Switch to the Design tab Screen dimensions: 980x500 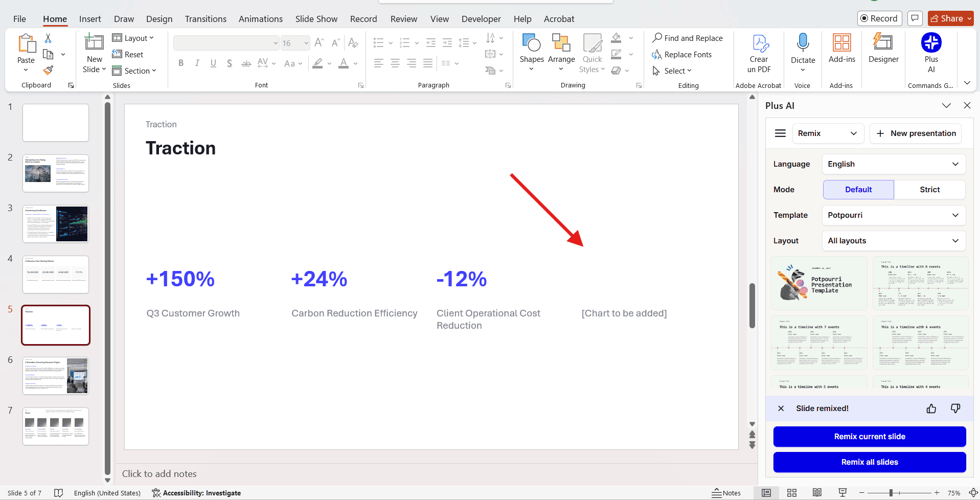159,19
